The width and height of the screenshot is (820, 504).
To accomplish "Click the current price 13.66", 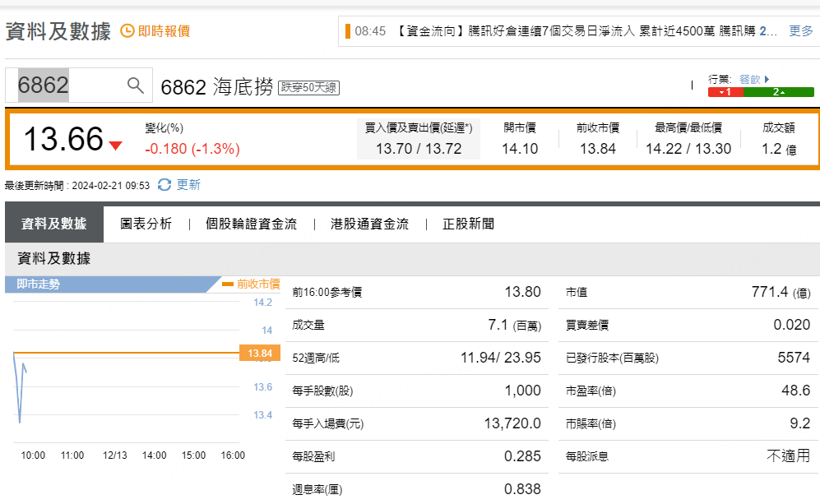I will click(x=63, y=139).
